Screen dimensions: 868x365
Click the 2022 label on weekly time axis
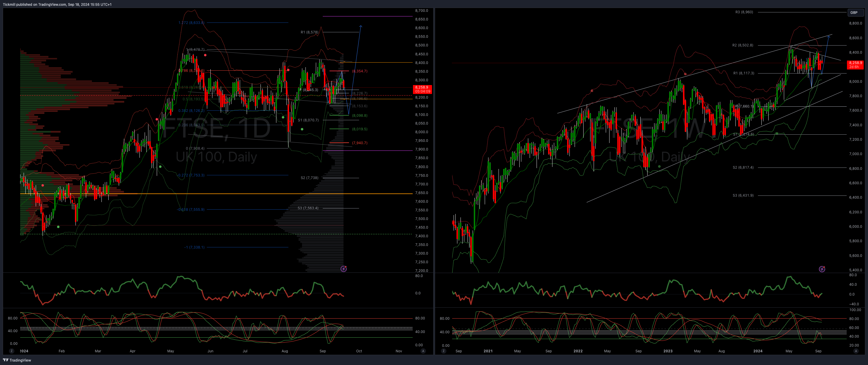click(x=578, y=351)
